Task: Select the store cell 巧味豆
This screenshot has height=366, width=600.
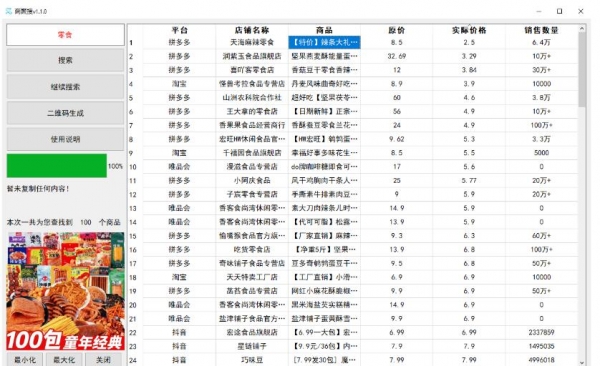Action: [x=252, y=360]
